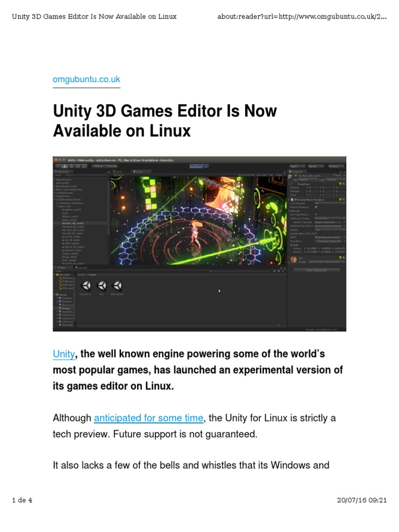399x532 pixels.
Task: Click the '20/07/16 09:21' timestamp
Action: coord(362,500)
